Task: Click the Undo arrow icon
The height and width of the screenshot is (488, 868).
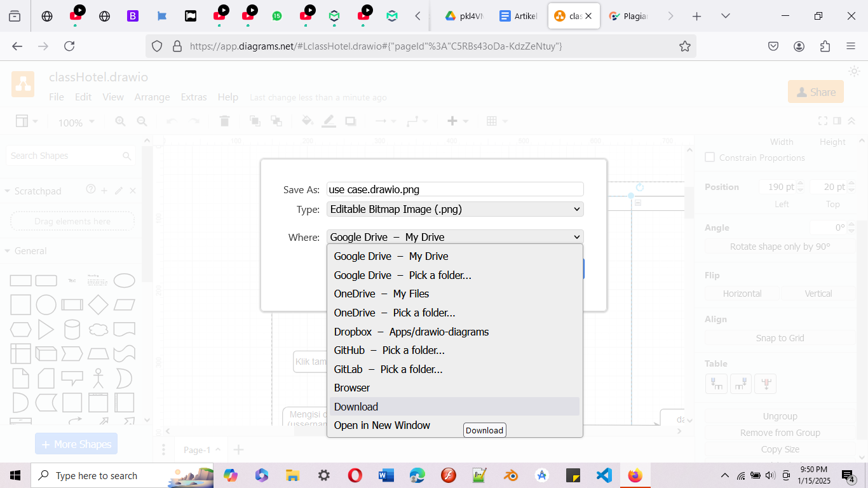Action: [172, 121]
